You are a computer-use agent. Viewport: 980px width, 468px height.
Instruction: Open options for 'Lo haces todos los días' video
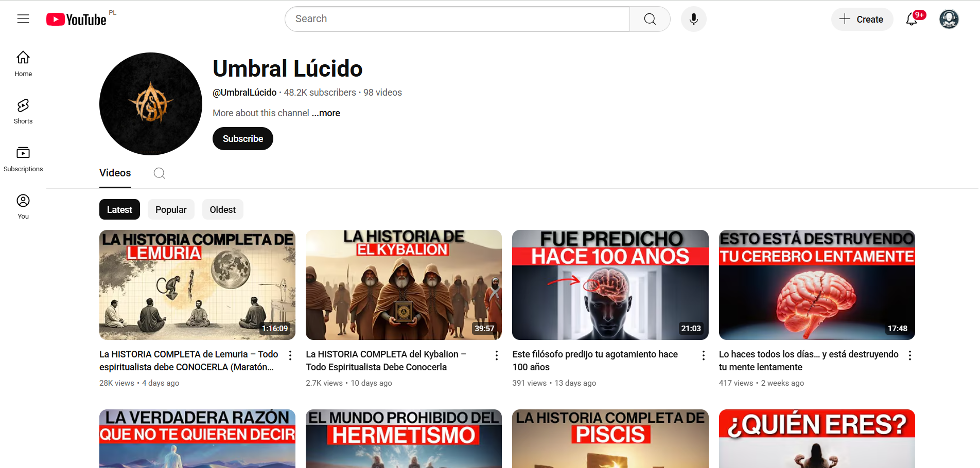[x=910, y=355]
